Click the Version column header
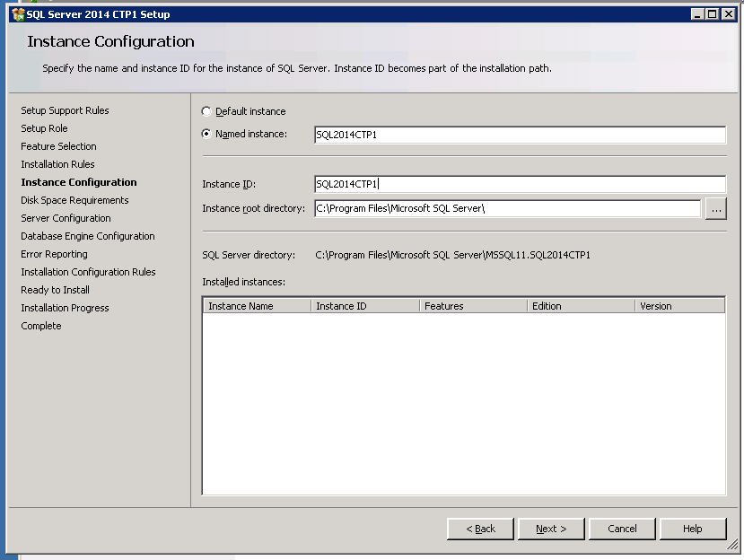Image resolution: width=744 pixels, height=560 pixels. tap(678, 306)
